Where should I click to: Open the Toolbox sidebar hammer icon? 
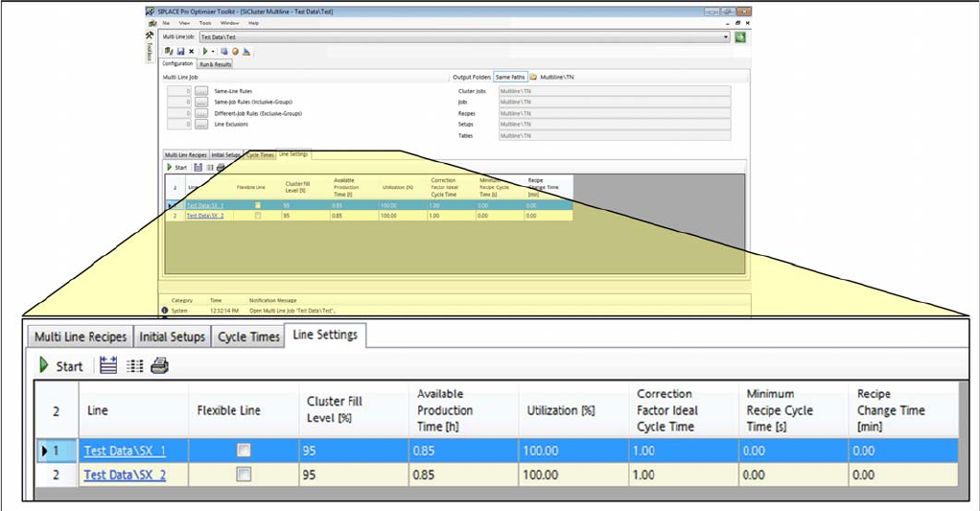click(150, 36)
